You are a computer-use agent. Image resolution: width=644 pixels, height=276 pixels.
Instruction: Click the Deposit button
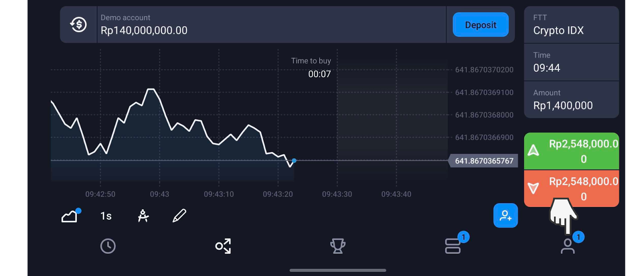(x=481, y=25)
